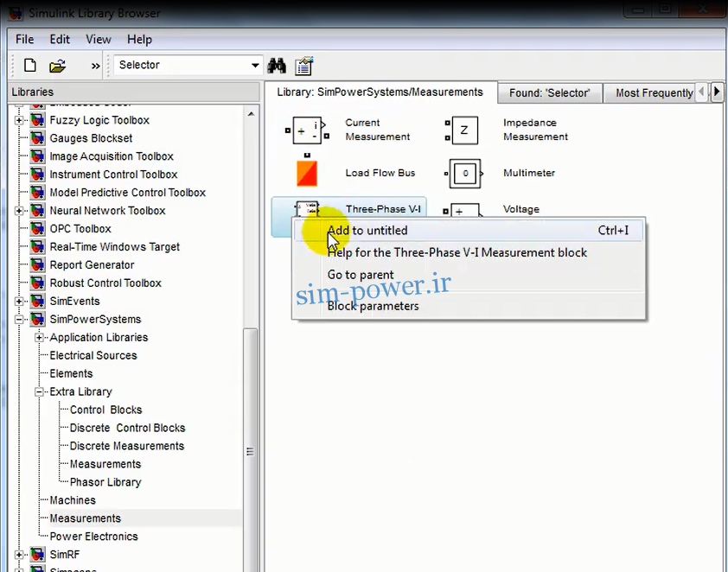The height and width of the screenshot is (572, 728).
Task: Click the Gauges Blockset library icon
Action: (x=37, y=139)
